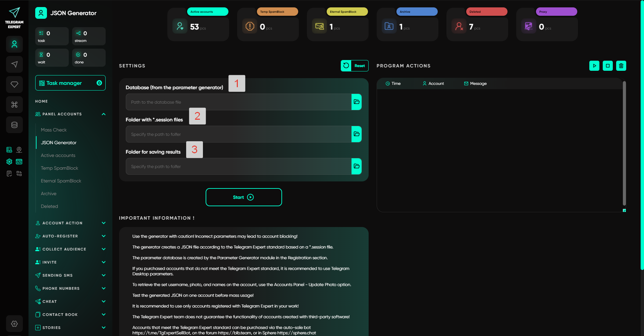The width and height of the screenshot is (644, 336).
Task: Click the session files folder path field
Action: tap(238, 134)
